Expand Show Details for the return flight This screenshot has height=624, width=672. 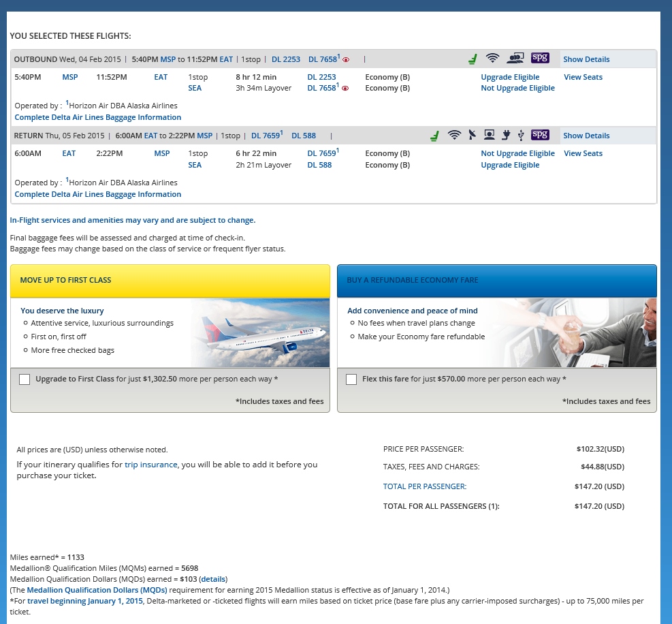coord(586,136)
